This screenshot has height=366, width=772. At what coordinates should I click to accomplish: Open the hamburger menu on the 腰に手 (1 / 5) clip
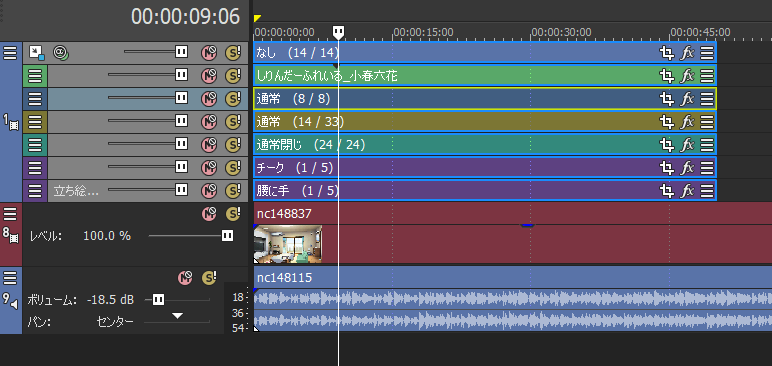point(707,191)
